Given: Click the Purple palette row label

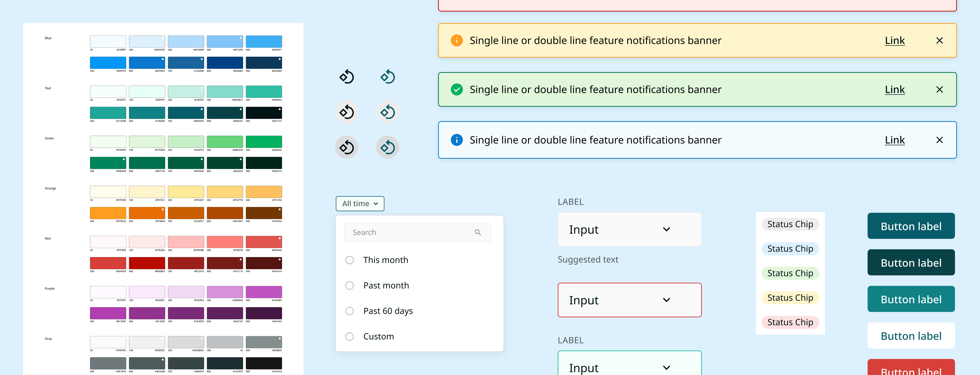Looking at the screenshot, I should pyautogui.click(x=50, y=289).
